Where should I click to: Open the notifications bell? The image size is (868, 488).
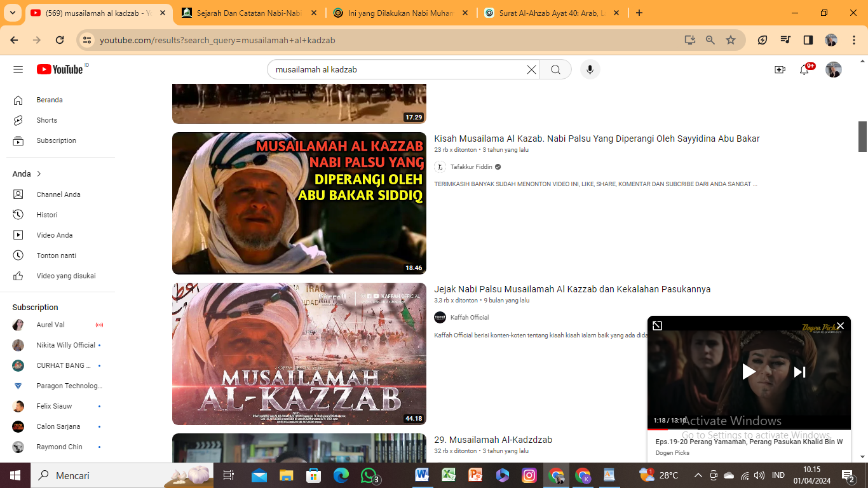pos(804,70)
